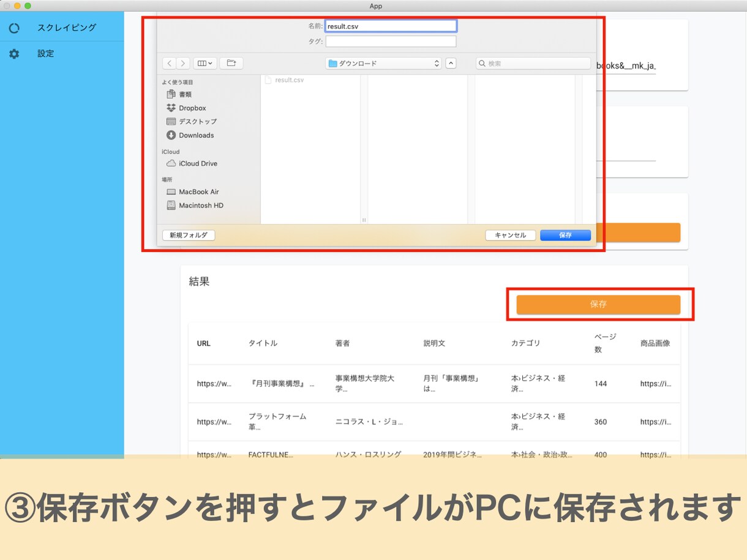Click the page count 144 cell

pos(601,384)
